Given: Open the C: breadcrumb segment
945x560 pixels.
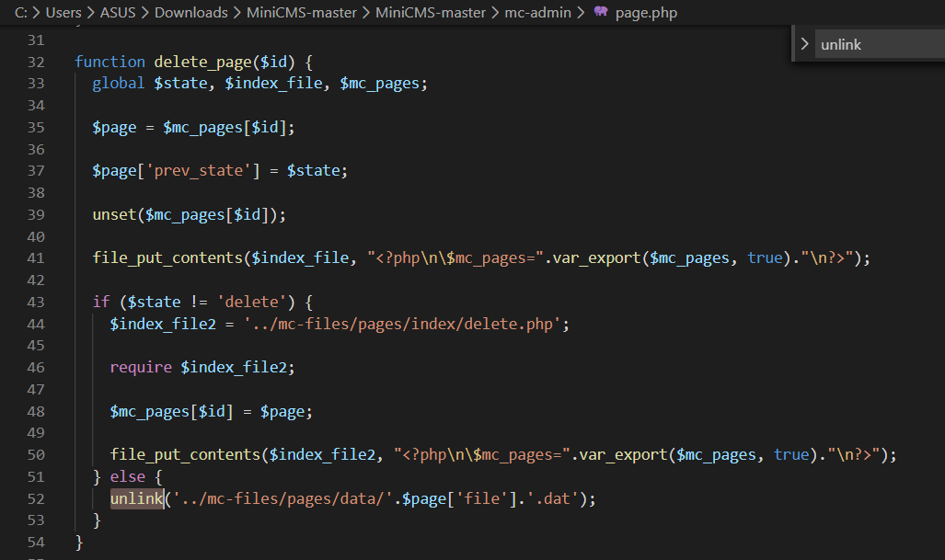Looking at the screenshot, I should point(21,13).
